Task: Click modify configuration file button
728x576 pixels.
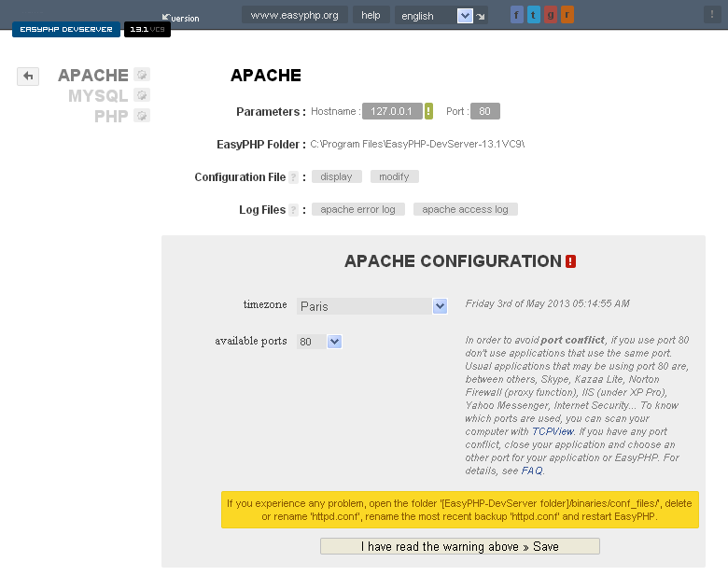Action: tap(394, 177)
